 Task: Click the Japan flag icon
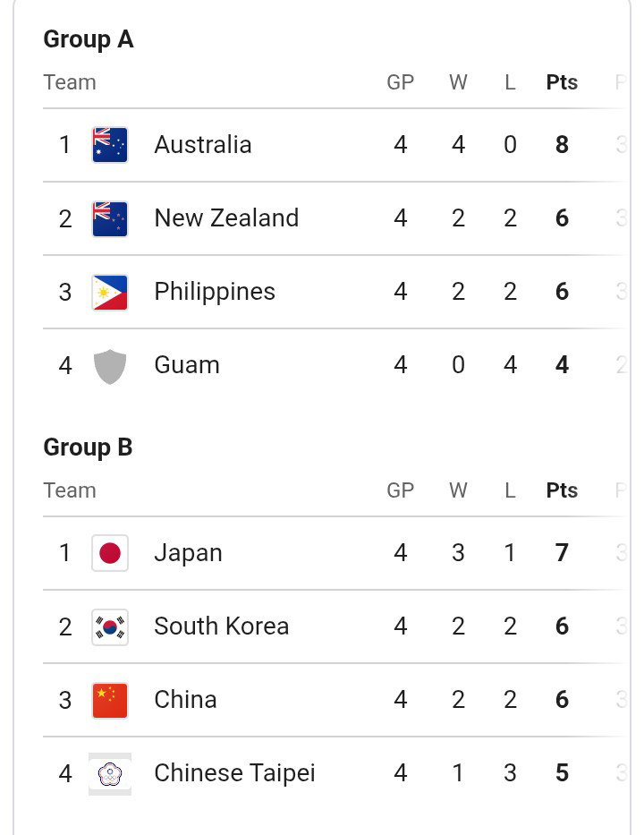[x=110, y=553]
